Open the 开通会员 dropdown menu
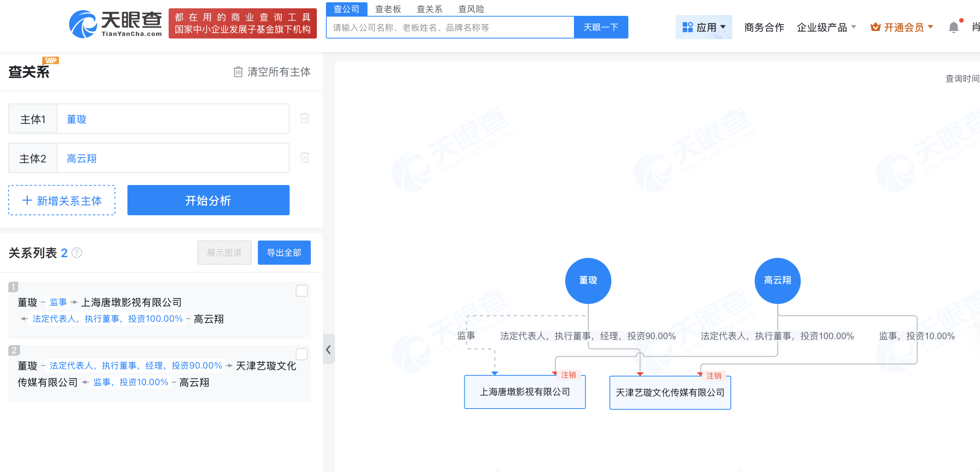Screen dimensions: 980x472 [902, 27]
